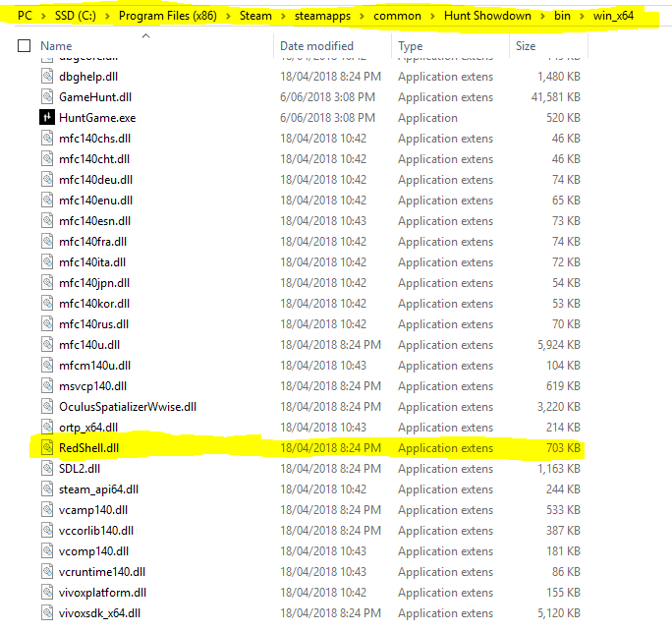
Task: Expand the chevron after Program Files (x86)
Action: pyautogui.click(x=229, y=17)
